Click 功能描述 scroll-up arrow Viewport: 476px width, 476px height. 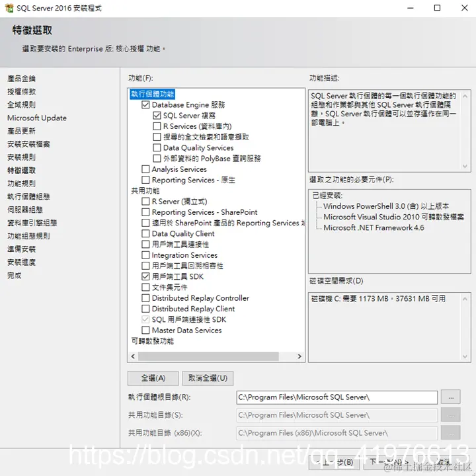pyautogui.click(x=465, y=97)
